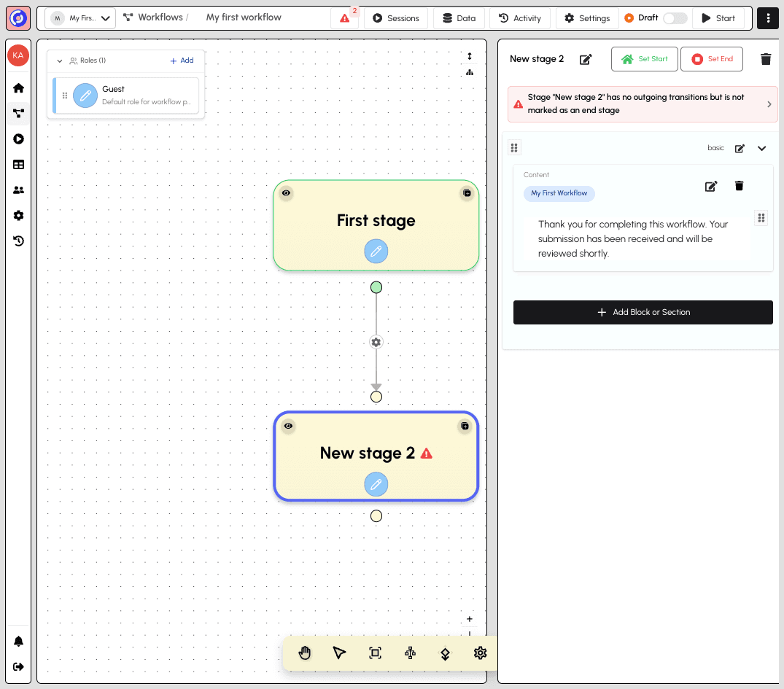Collapse the Roles panel
784x689 pixels.
pyautogui.click(x=60, y=61)
